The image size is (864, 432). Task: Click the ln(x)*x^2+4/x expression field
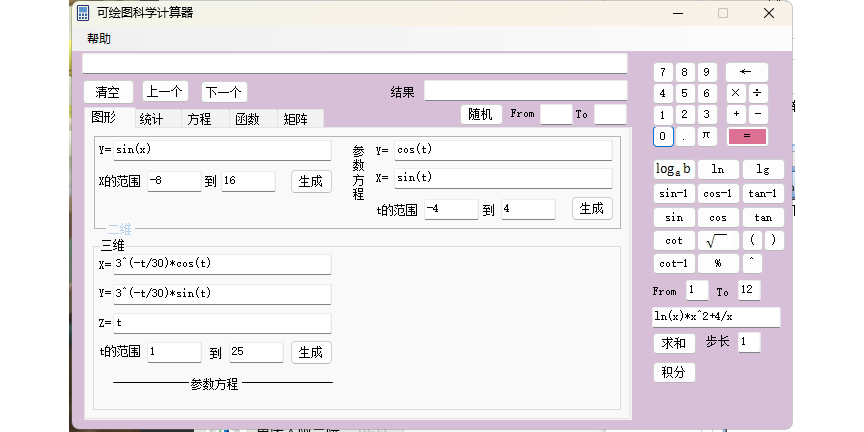pos(716,317)
